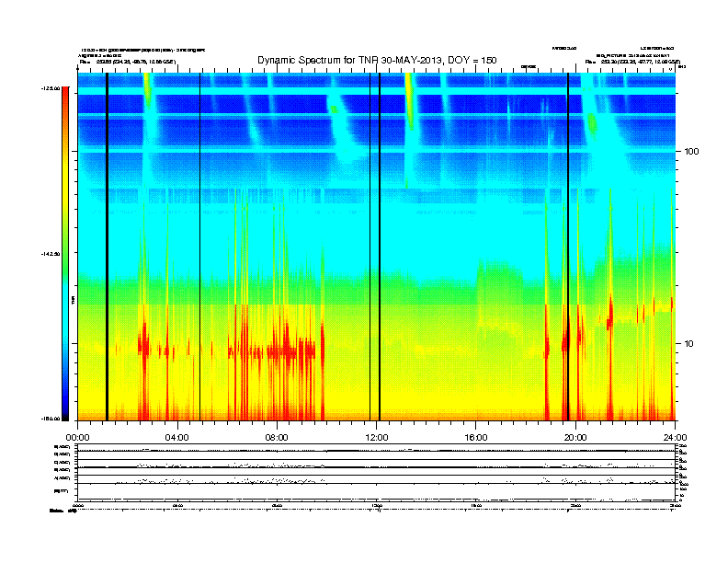Viewport: 728px width, 563px height.
Task: Click the 24:00 time axis label
Action: point(675,438)
